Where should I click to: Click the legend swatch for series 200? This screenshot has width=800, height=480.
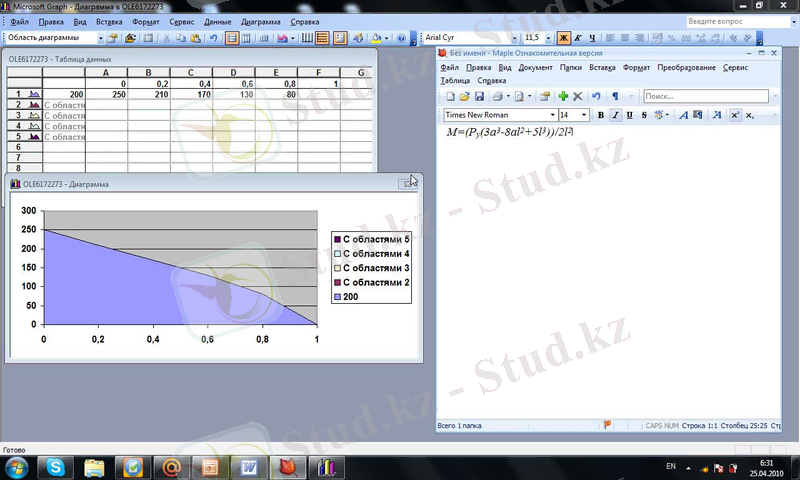pyautogui.click(x=337, y=297)
